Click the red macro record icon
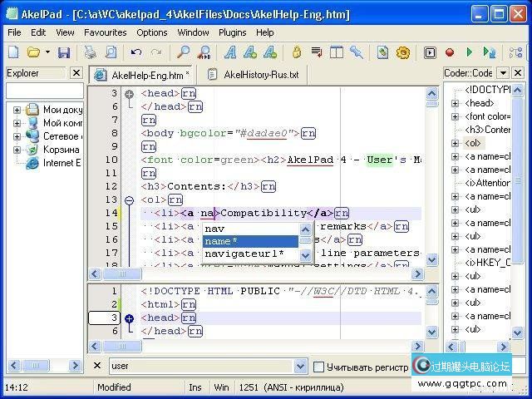 click(x=450, y=52)
